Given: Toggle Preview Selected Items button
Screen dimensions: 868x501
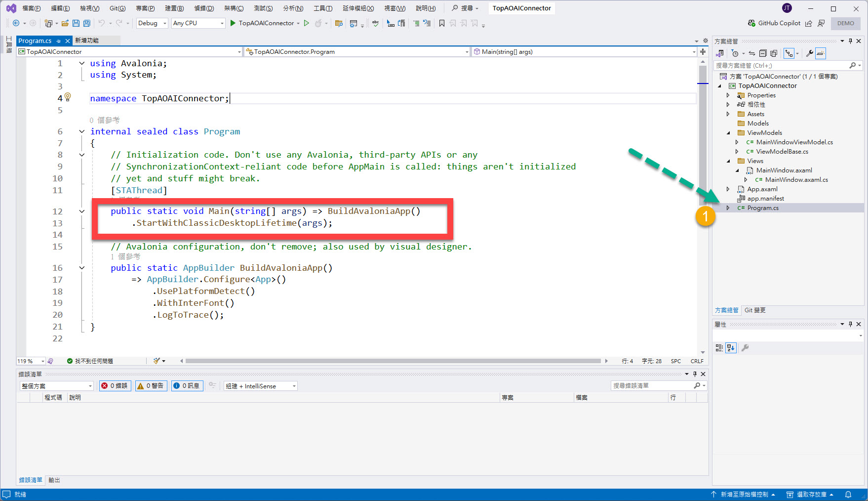Looking at the screenshot, I should [821, 53].
